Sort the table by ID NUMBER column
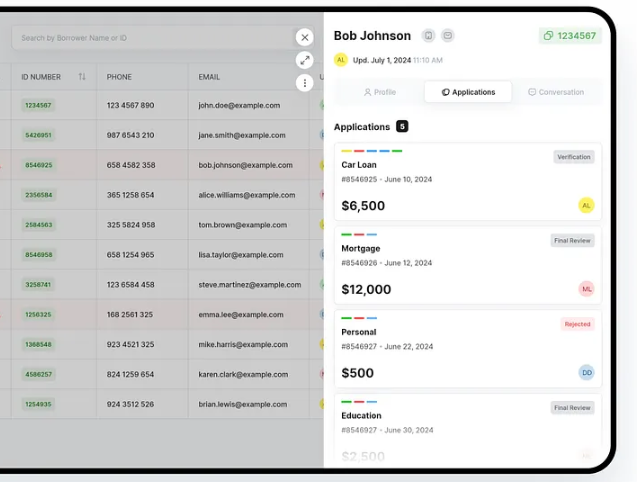637x482 pixels. click(x=82, y=77)
